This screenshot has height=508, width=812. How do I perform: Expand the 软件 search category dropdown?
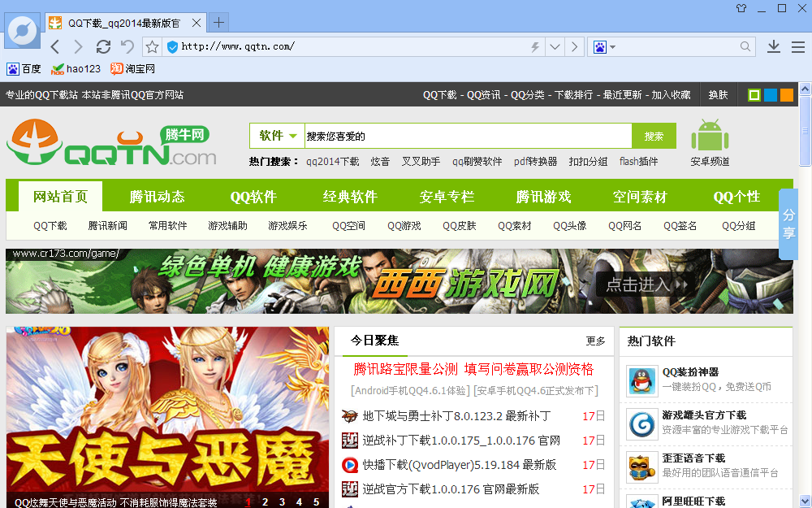pyautogui.click(x=278, y=136)
